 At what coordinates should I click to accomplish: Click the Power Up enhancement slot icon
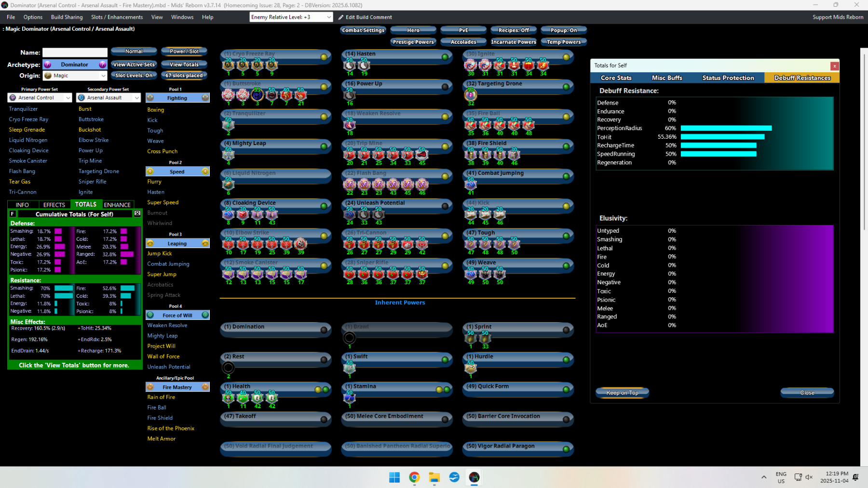(x=349, y=95)
